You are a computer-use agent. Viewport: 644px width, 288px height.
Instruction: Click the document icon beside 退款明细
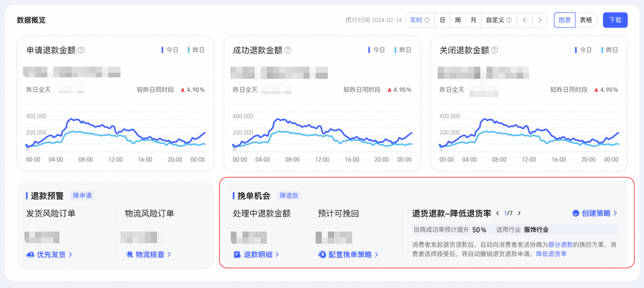(237, 255)
